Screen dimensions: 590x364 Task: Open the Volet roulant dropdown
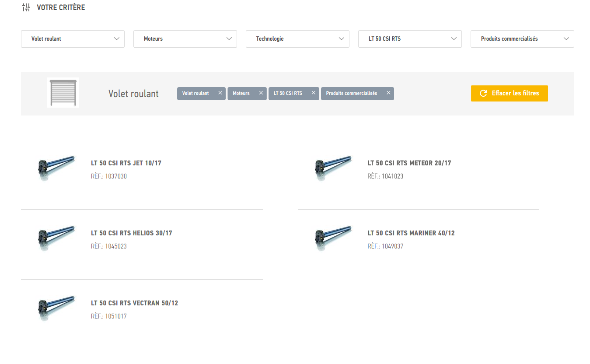pyautogui.click(x=73, y=39)
